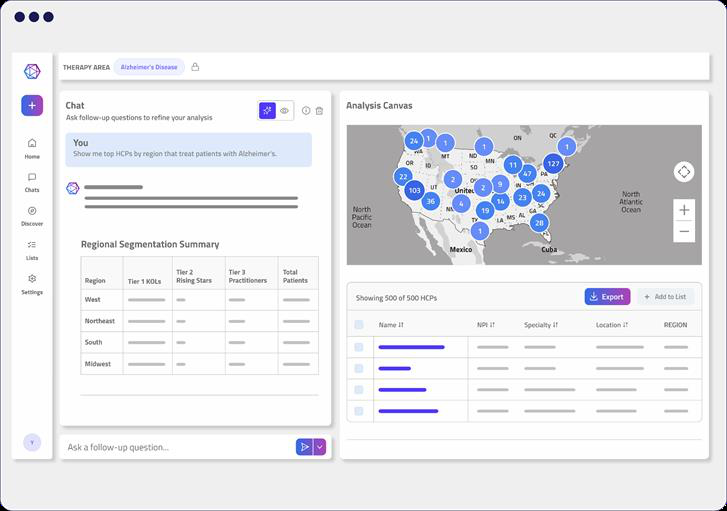
Task: Open the third HCP name link
Action: coord(402,390)
